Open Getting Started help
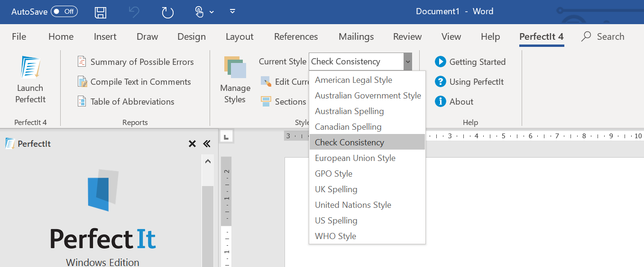Viewport: 644px width, 267px height. (x=470, y=62)
